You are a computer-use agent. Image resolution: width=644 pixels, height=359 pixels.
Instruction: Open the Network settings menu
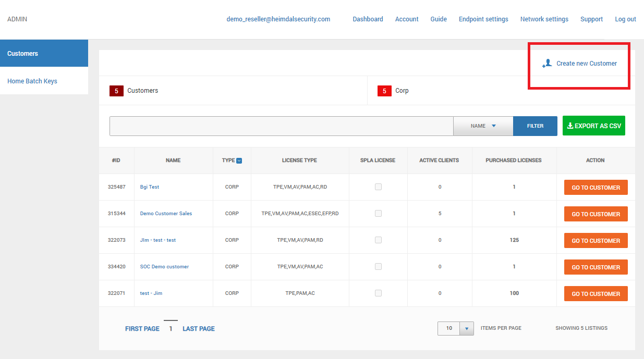pos(544,19)
